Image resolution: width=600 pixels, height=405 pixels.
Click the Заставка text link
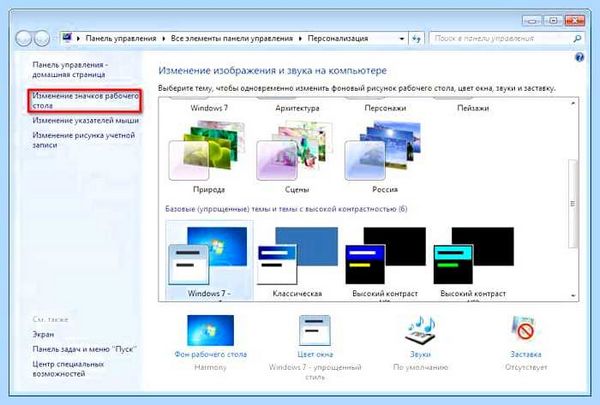[526, 354]
